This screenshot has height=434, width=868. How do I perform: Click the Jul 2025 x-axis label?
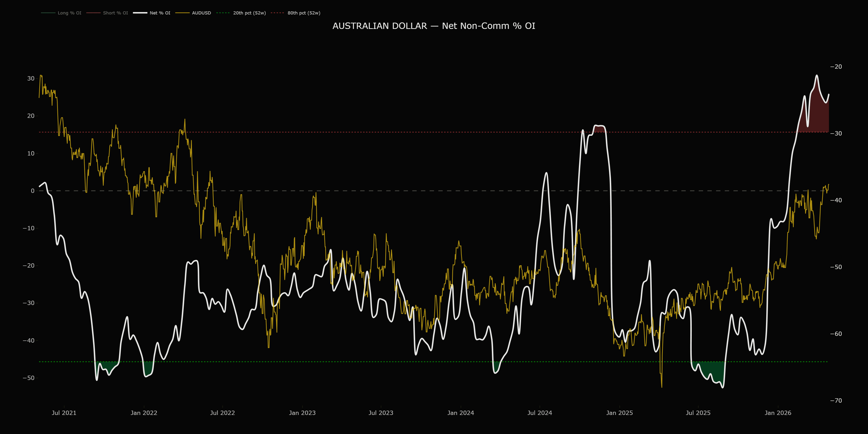pos(698,413)
